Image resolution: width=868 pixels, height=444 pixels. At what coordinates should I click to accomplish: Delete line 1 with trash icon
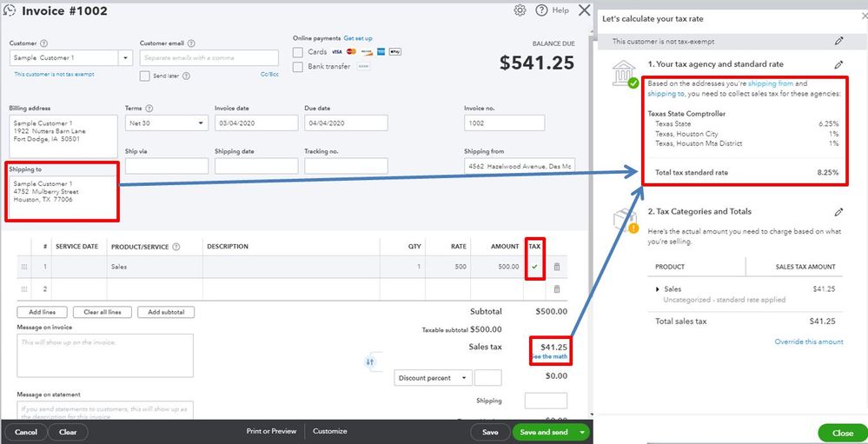pyautogui.click(x=557, y=267)
